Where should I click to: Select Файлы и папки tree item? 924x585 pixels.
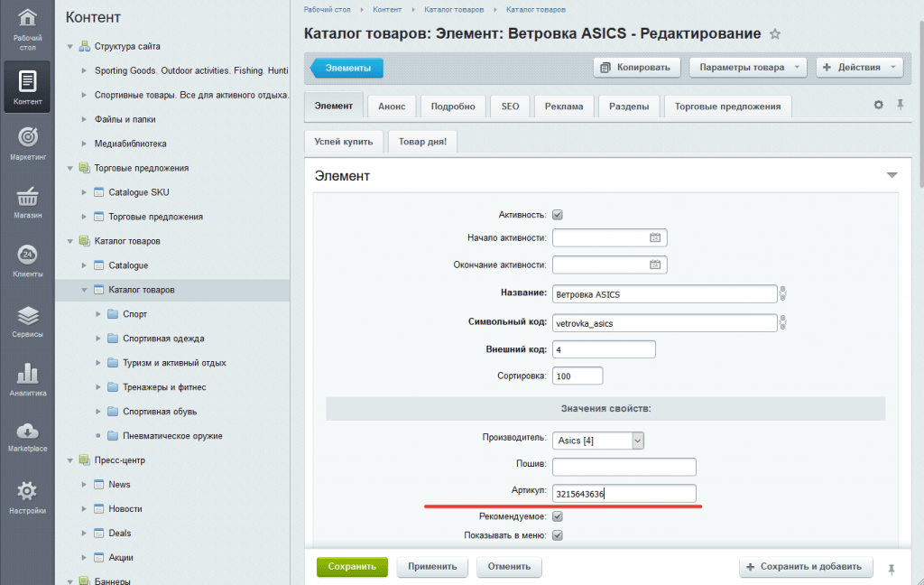[125, 119]
